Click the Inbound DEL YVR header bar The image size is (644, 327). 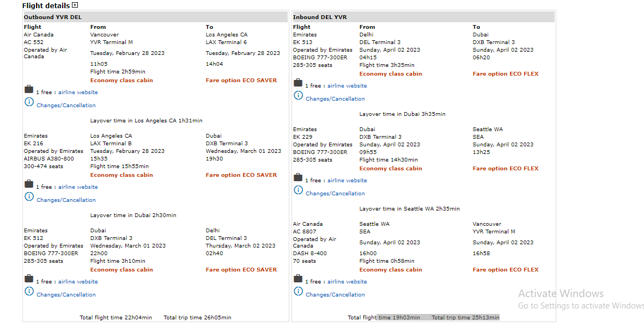[423, 17]
